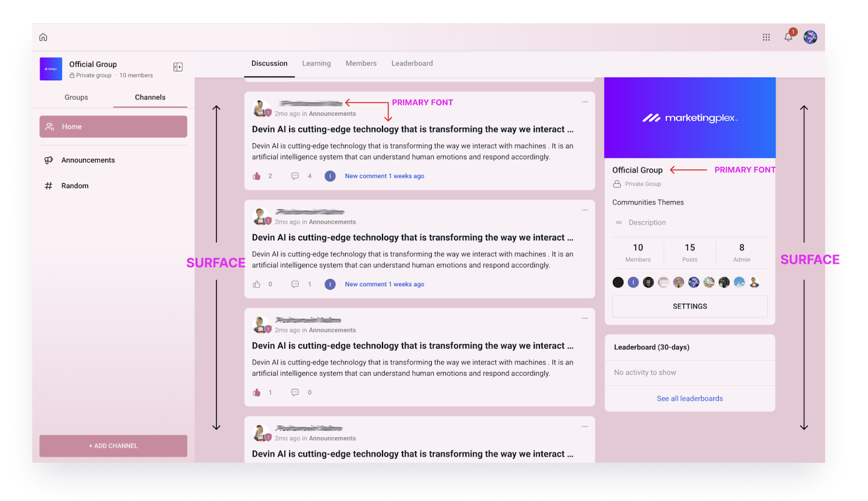Open the third post's three-dot options menu
868x501 pixels.
click(585, 318)
